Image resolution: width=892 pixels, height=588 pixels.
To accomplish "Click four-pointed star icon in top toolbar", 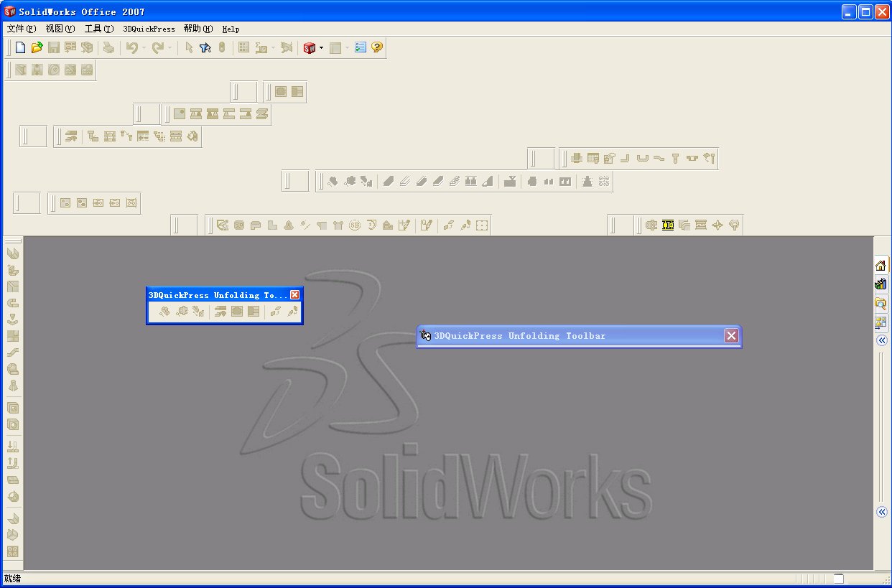I will 717,225.
